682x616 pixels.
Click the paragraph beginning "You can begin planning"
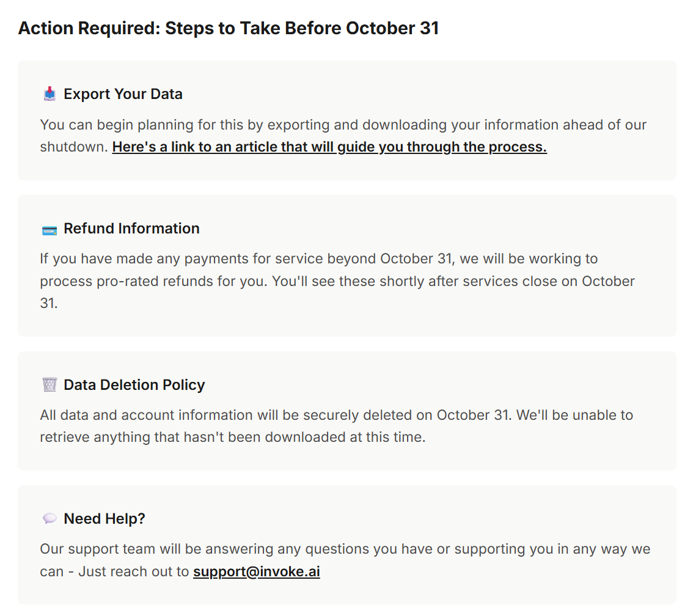click(342, 125)
